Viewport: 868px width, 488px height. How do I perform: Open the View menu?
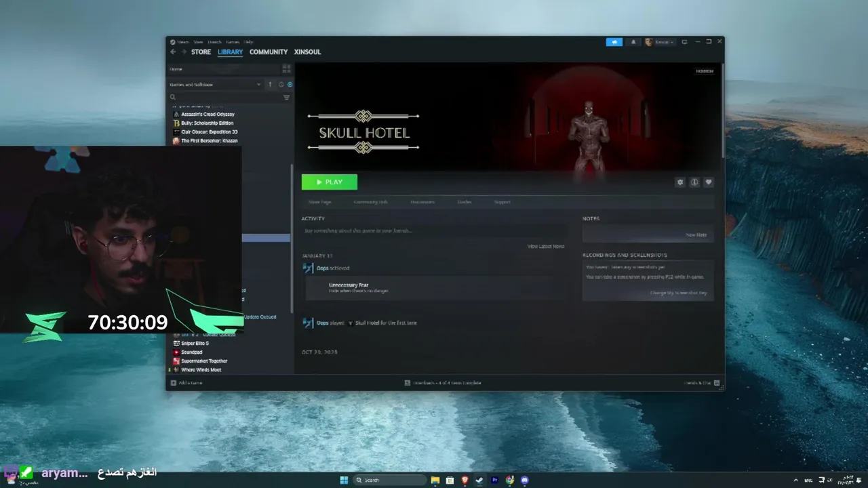pos(198,42)
